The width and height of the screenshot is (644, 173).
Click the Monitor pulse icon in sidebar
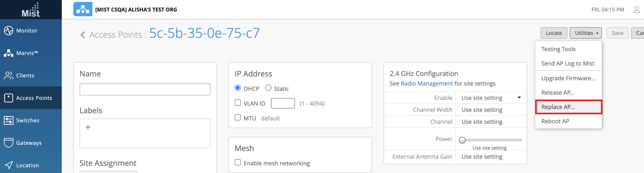pos(8,30)
